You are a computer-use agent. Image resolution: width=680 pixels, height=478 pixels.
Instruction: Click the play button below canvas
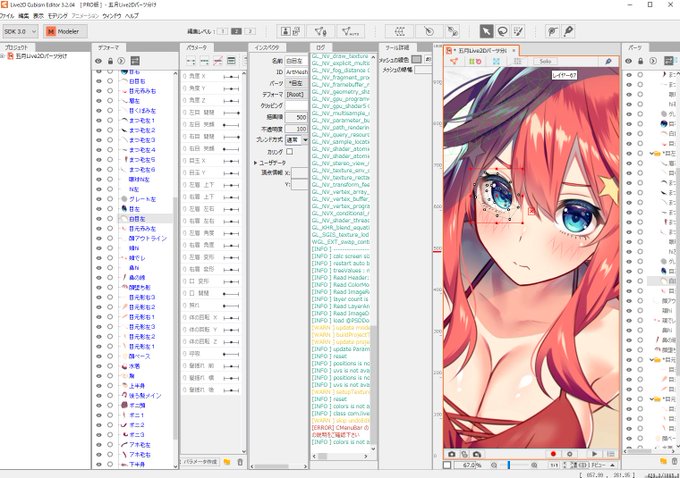click(594, 454)
